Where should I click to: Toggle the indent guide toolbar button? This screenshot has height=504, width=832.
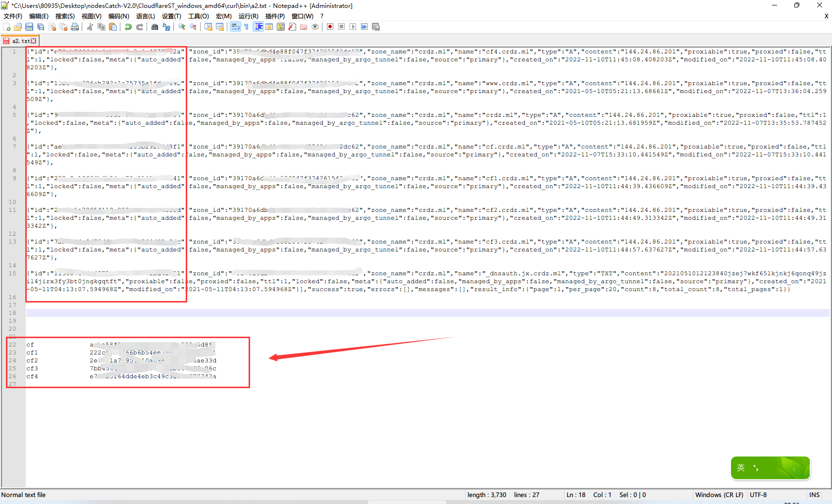click(x=258, y=27)
